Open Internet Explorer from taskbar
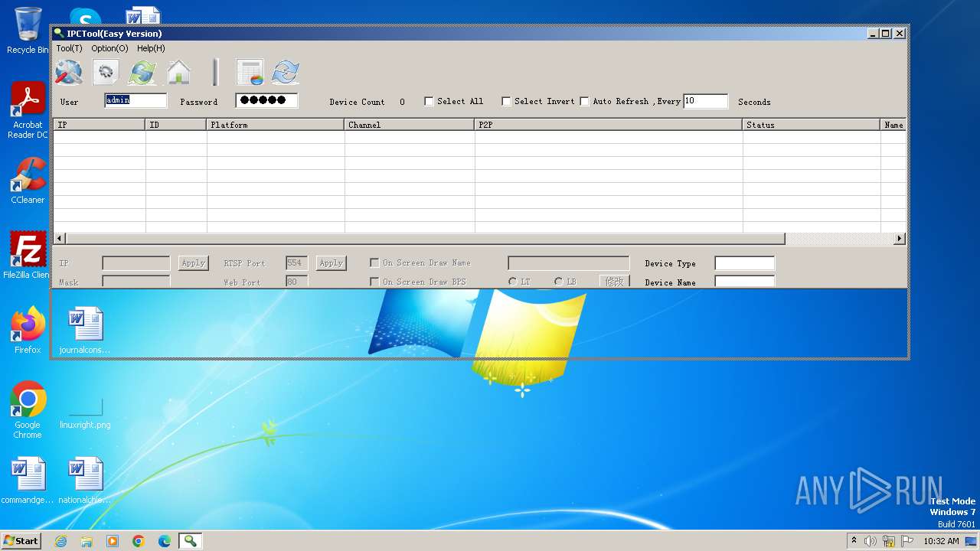The width and height of the screenshot is (980, 551). (x=60, y=541)
